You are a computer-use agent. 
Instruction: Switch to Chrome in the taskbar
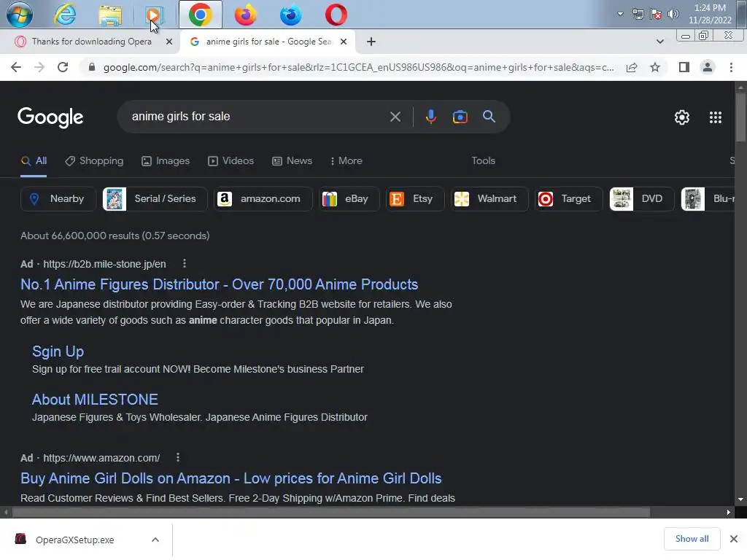pos(200,15)
